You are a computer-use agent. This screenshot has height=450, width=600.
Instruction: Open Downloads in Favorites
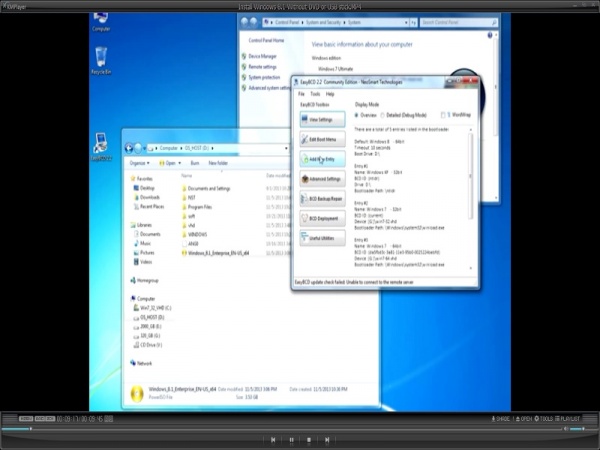click(147, 197)
